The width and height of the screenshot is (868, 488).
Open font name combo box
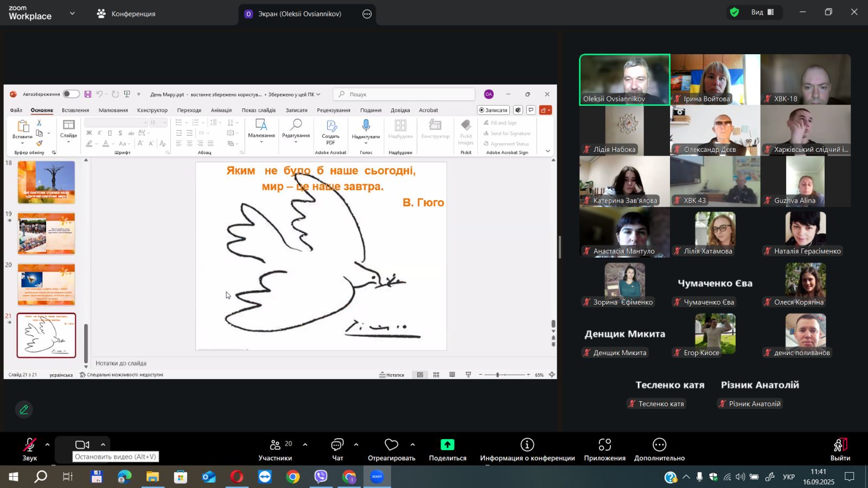[x=116, y=123]
